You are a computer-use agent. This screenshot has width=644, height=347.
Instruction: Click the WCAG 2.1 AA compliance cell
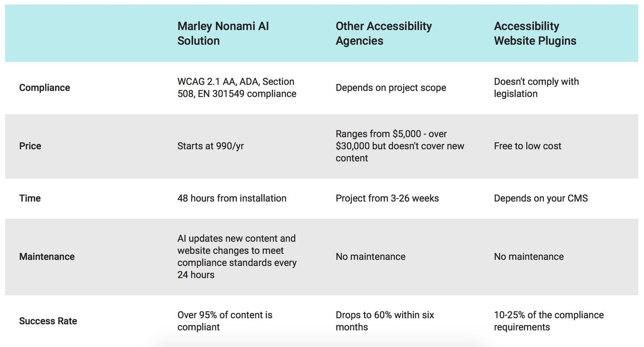[x=237, y=88]
